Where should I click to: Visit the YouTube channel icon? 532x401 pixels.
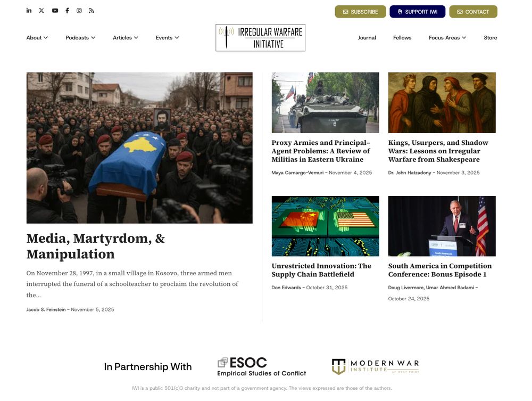pyautogui.click(x=55, y=11)
